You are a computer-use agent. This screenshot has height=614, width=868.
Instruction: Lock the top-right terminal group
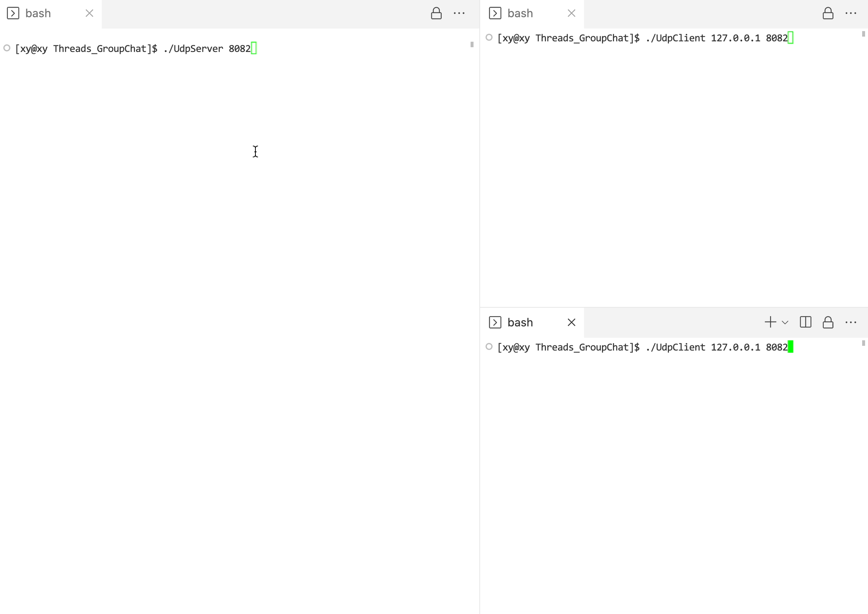click(x=828, y=14)
